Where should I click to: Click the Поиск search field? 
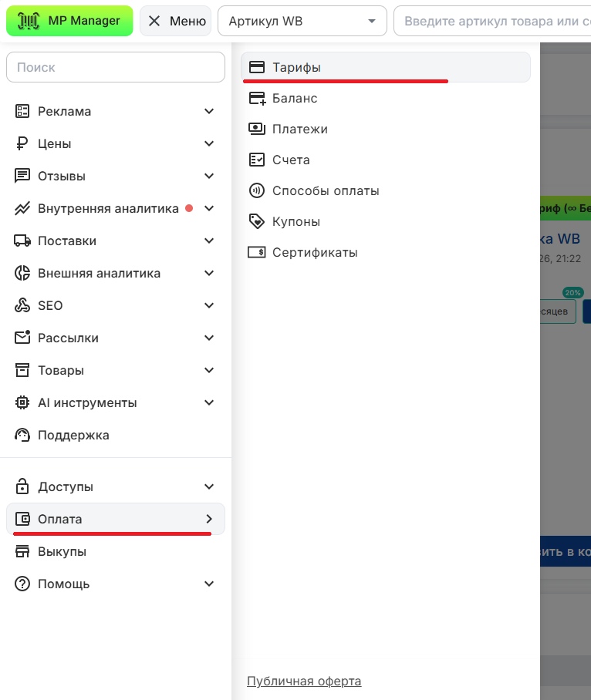(115, 67)
